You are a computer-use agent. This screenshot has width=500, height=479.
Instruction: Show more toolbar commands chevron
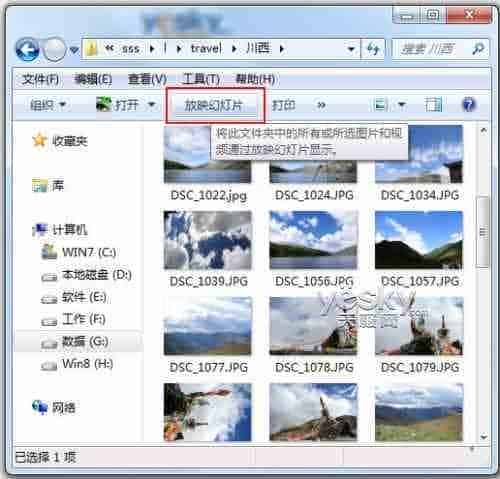(x=321, y=105)
